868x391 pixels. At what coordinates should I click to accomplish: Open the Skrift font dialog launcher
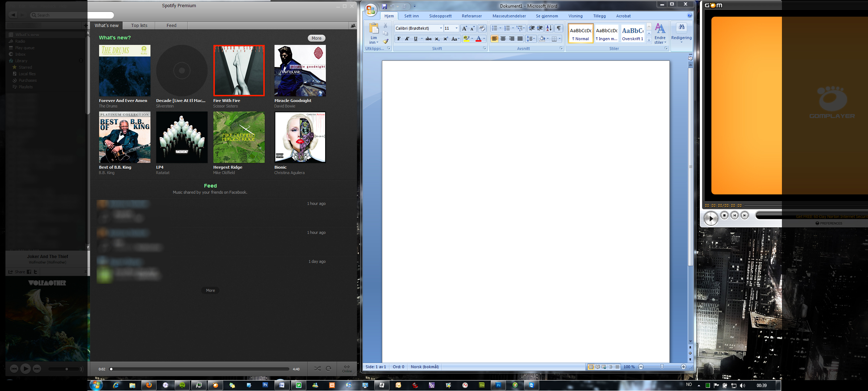pyautogui.click(x=484, y=48)
